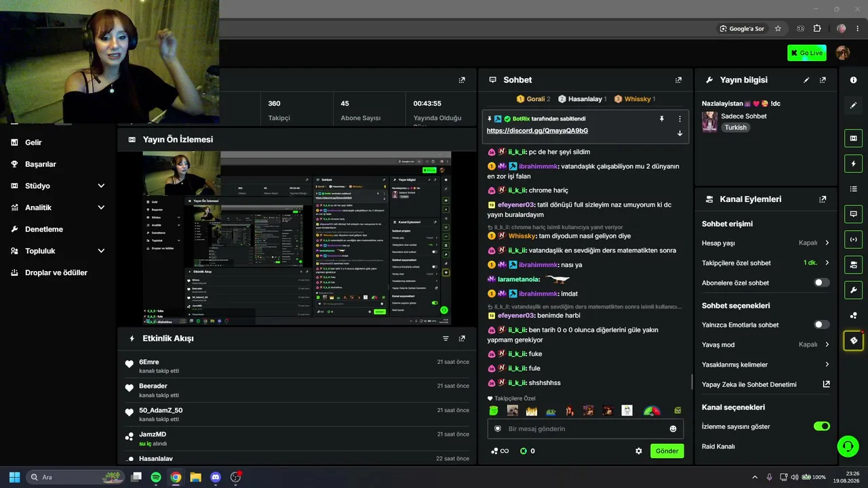Pop out the Yayın bilgisi panel
This screenshot has width=868, height=488.
click(823, 80)
